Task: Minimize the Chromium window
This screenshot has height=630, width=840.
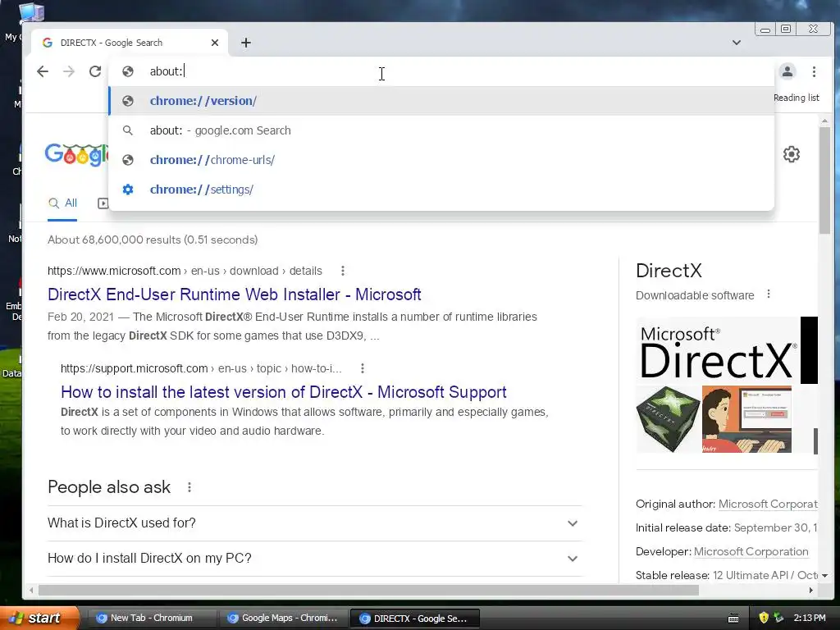Action: click(x=765, y=30)
